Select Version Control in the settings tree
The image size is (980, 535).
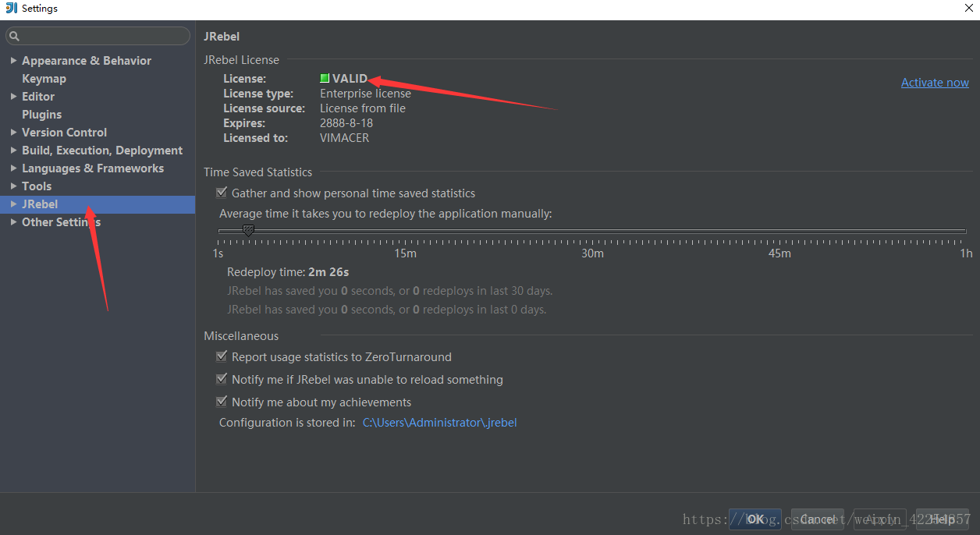click(64, 133)
